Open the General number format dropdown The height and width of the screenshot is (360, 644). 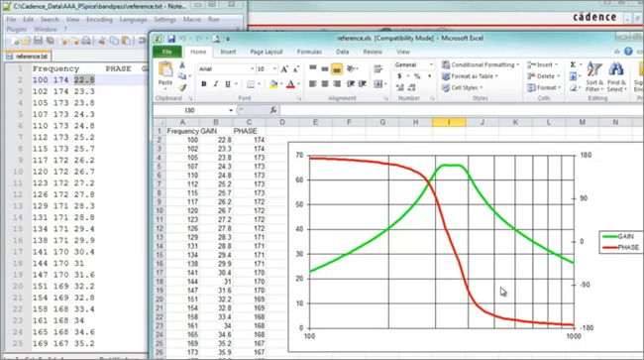(431, 64)
